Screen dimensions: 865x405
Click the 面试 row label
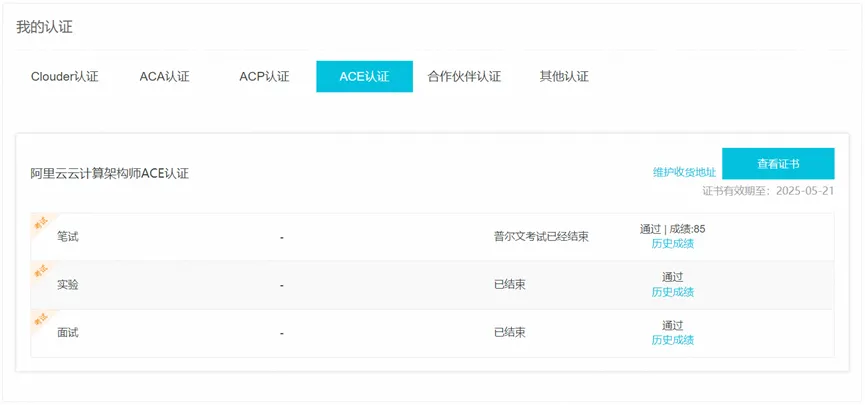point(68,333)
